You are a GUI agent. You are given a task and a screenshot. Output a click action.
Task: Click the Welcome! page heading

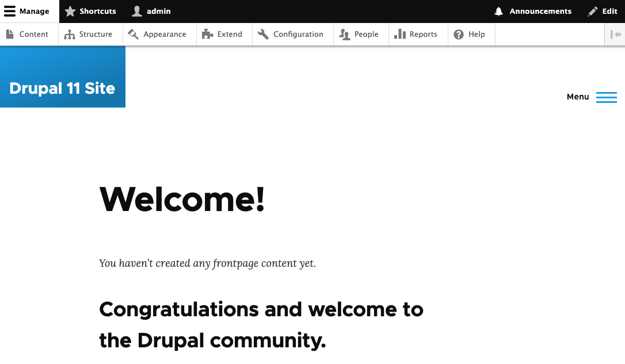(182, 199)
